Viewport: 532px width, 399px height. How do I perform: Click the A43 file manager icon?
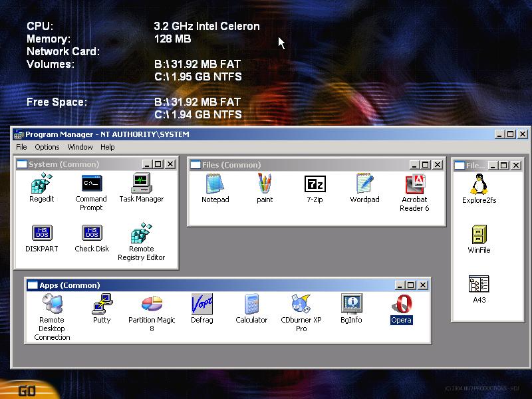click(x=479, y=284)
